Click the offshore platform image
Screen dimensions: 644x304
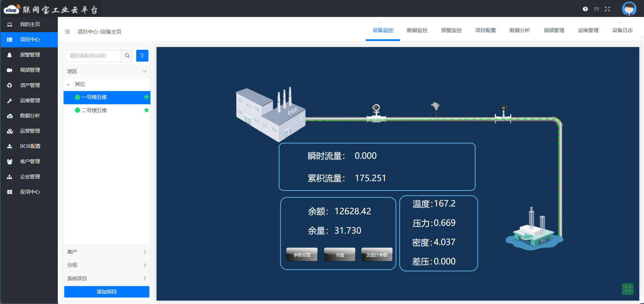pos(534,229)
